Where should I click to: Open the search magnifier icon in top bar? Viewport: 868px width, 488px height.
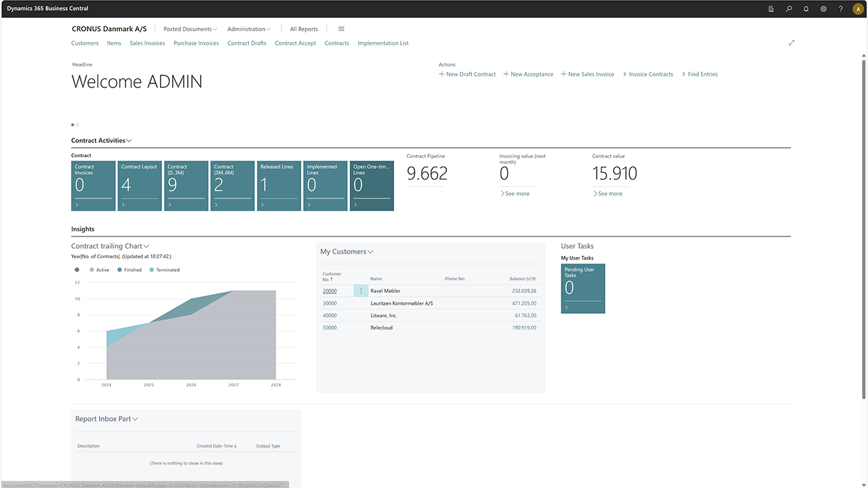click(789, 9)
